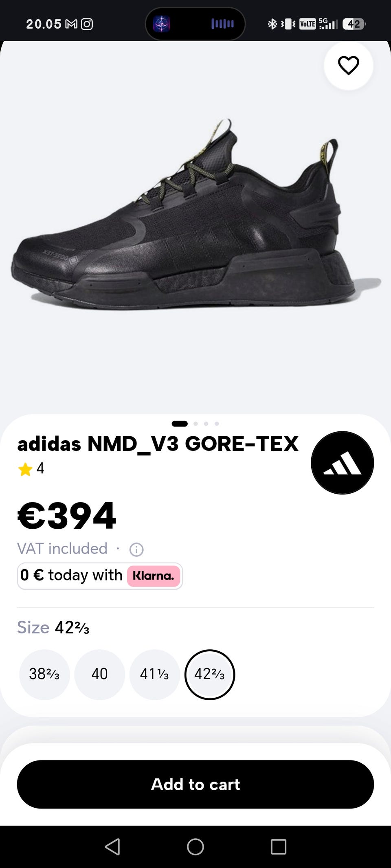This screenshot has width=391, height=868.
Task: Tap the VAT info icon
Action: coord(136,549)
